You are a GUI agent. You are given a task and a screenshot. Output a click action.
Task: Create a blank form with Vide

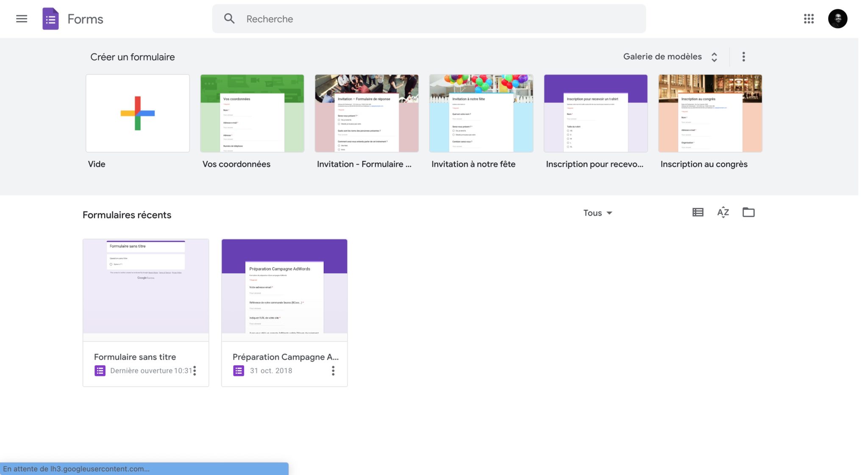(x=137, y=113)
